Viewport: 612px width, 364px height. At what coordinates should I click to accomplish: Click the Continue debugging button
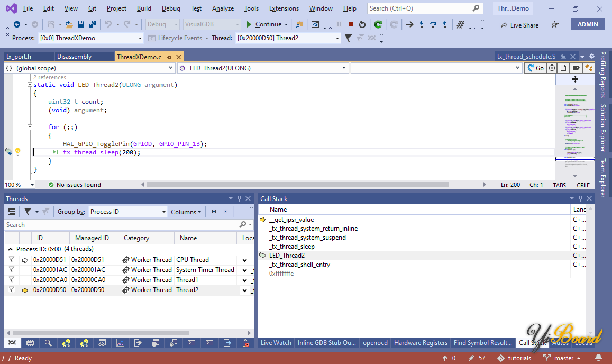click(x=264, y=24)
